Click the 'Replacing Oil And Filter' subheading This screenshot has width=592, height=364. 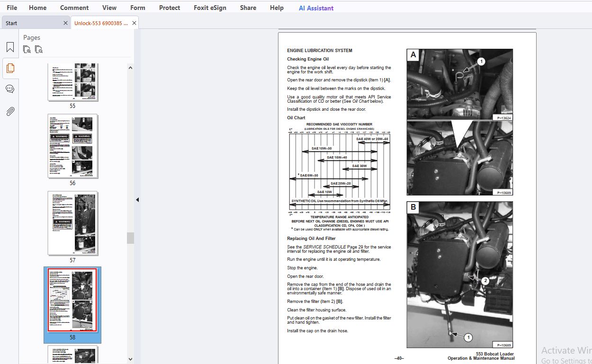coord(312,239)
